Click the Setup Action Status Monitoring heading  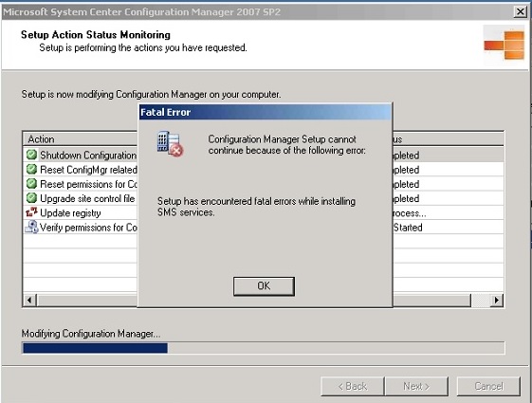[x=96, y=34]
